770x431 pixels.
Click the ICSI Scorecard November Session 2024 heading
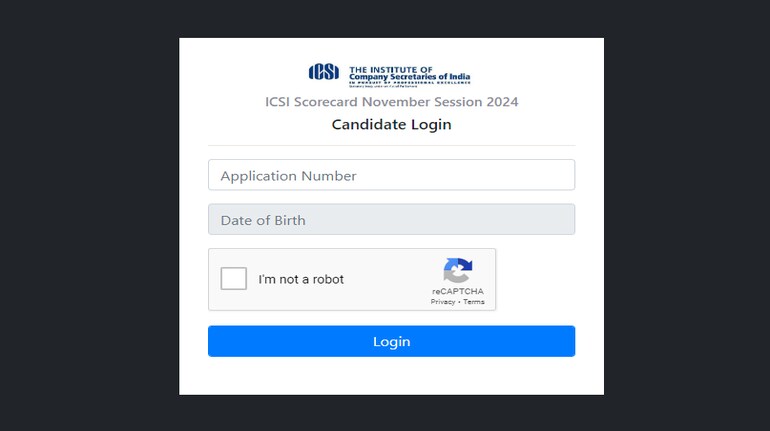(391, 102)
